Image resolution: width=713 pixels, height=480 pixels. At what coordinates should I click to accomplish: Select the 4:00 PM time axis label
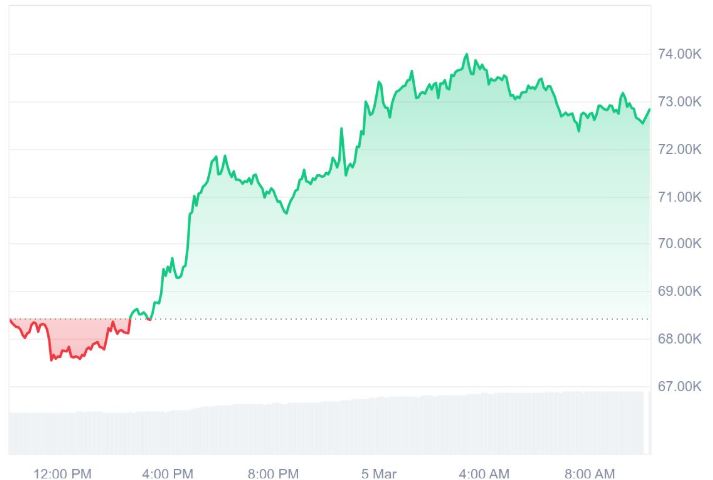(x=168, y=473)
